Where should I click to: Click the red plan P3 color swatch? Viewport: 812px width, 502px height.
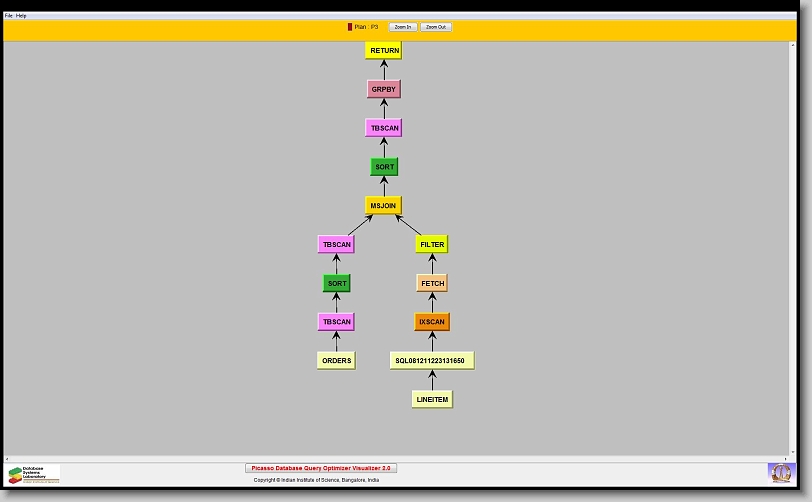tap(350, 27)
